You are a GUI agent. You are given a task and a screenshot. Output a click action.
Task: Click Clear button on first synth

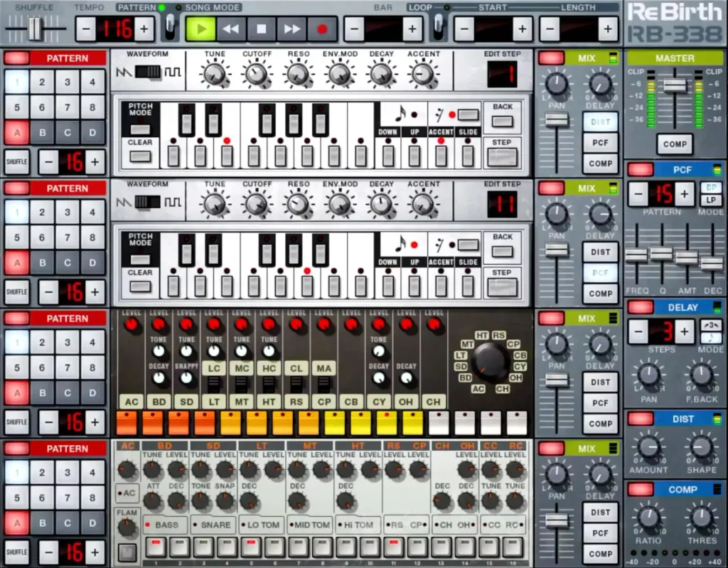[x=140, y=156]
